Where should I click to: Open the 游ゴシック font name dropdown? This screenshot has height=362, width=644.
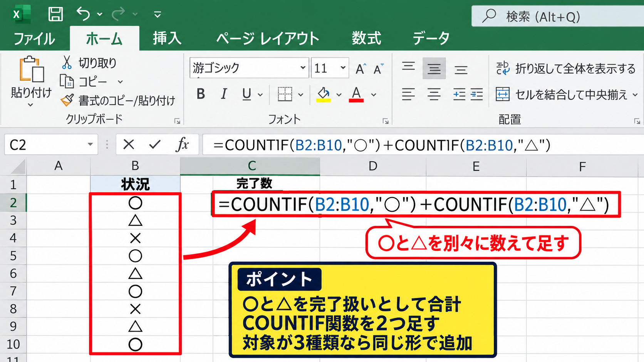(x=303, y=68)
